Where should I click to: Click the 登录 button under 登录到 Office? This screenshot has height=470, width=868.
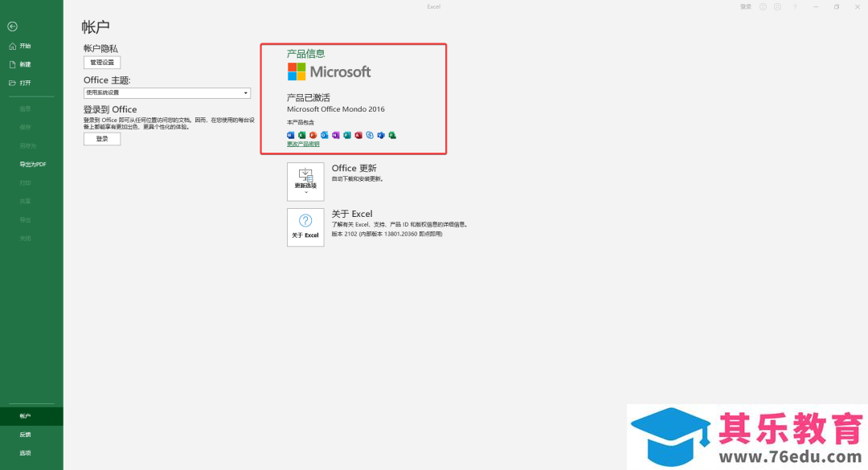pos(102,139)
